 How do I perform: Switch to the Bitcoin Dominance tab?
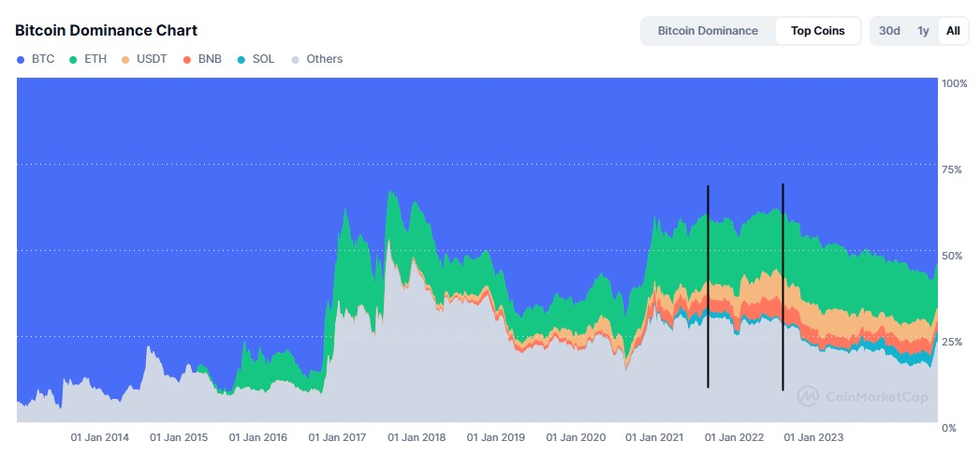(x=708, y=31)
